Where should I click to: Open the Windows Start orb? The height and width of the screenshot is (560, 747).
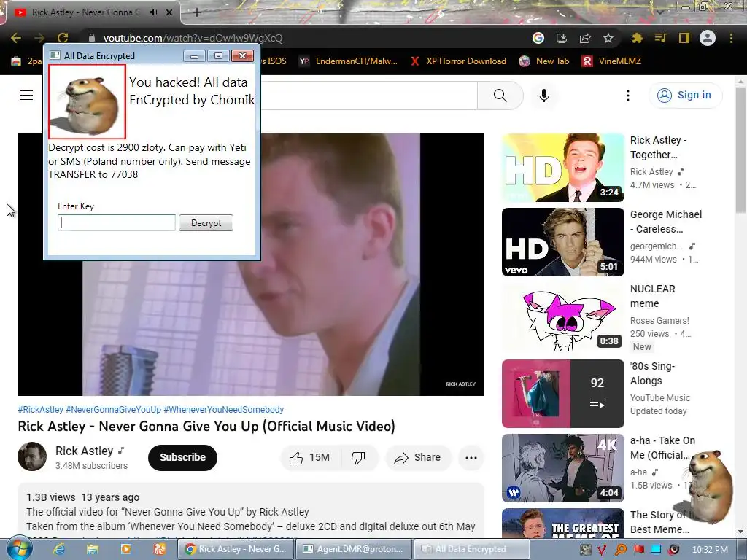tap(19, 549)
